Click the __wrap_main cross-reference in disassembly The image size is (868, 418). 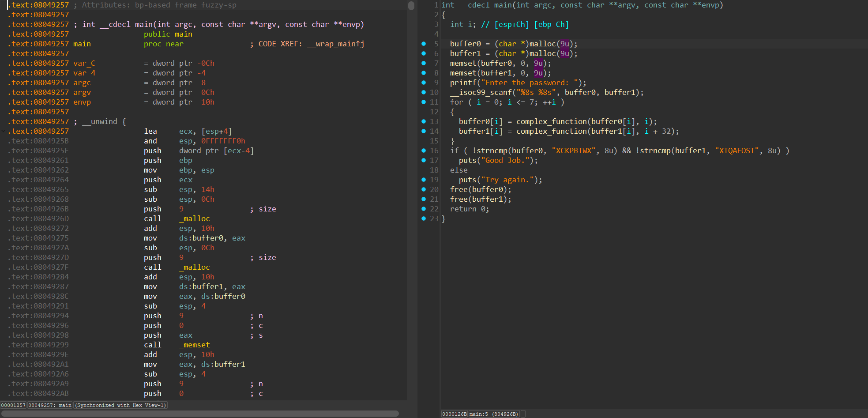(x=336, y=44)
